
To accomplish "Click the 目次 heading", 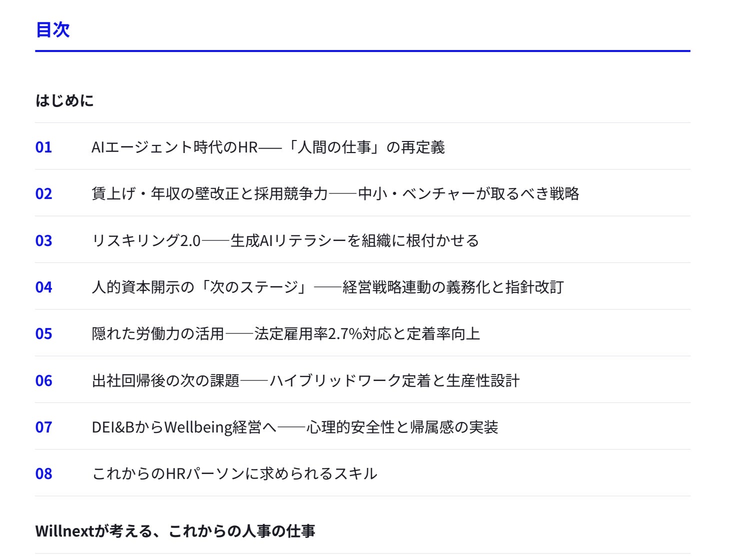I will click(x=52, y=30).
